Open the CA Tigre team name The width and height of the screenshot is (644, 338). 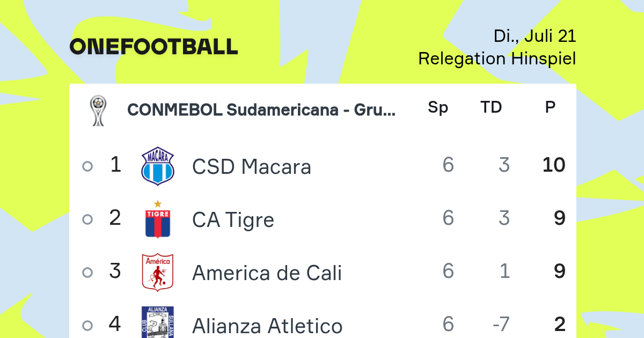click(x=233, y=220)
